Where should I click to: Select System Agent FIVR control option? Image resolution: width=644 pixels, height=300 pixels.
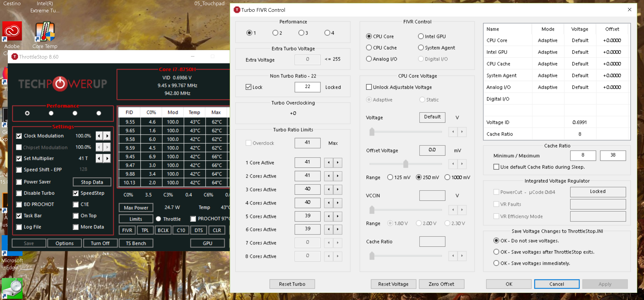(421, 48)
